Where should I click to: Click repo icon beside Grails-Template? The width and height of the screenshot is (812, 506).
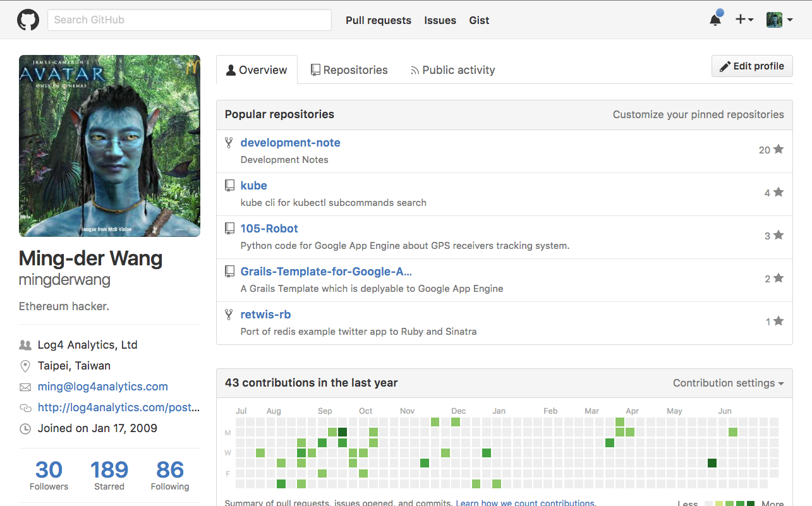(230, 271)
